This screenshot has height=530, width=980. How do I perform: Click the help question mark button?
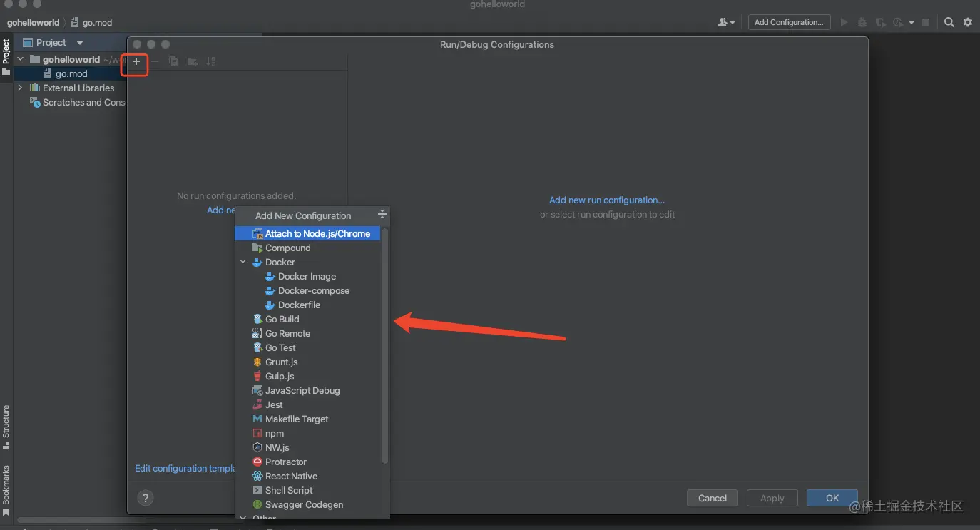145,498
